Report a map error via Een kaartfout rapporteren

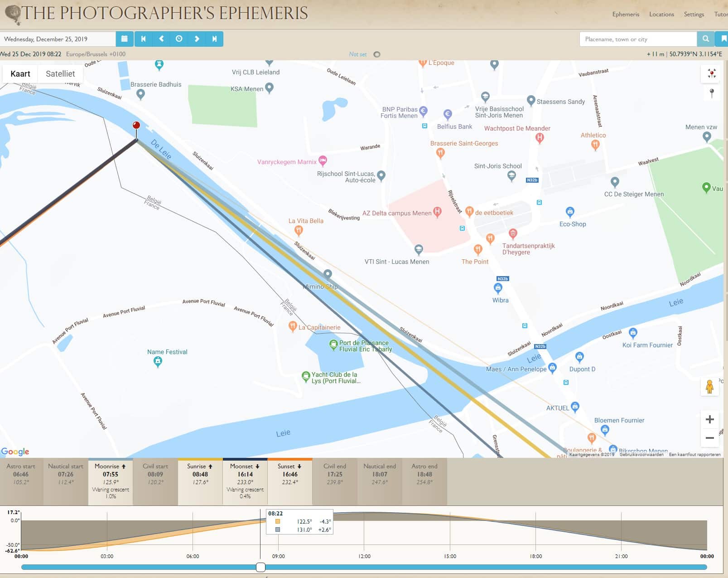(x=694, y=454)
